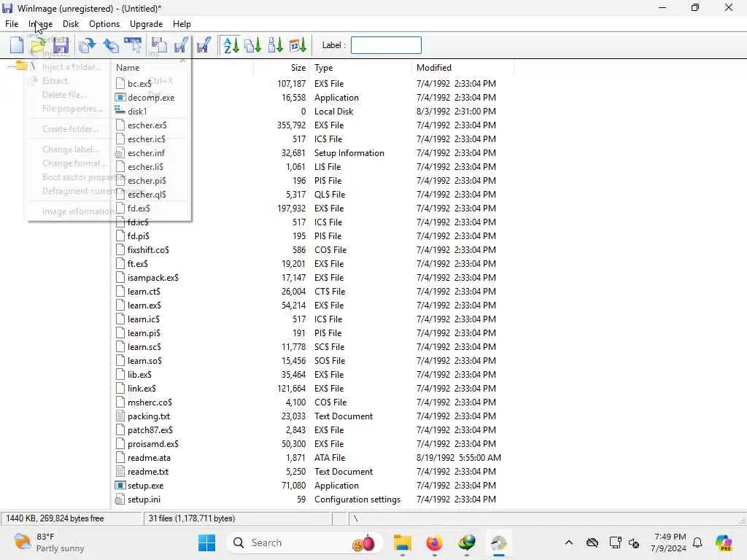Select the file readme.ata
This screenshot has width=747, height=560.
149,457
